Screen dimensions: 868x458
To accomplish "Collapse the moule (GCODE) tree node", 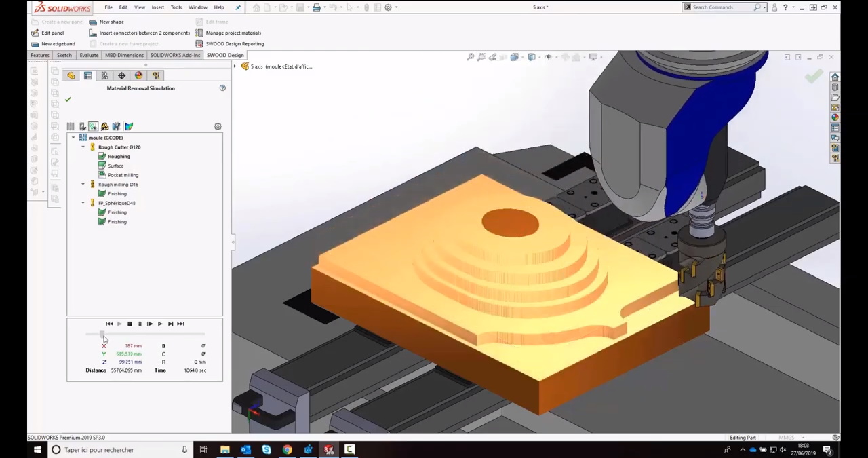I will [73, 138].
